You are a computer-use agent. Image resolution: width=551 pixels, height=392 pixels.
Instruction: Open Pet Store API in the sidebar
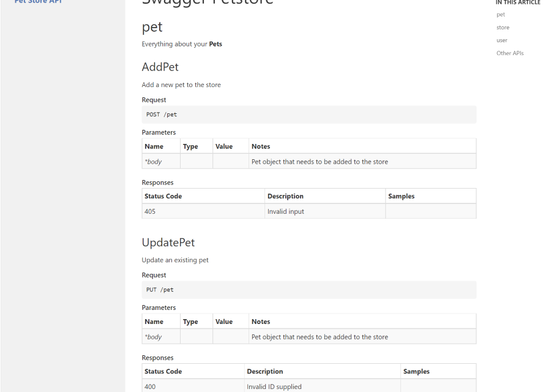tap(38, 2)
